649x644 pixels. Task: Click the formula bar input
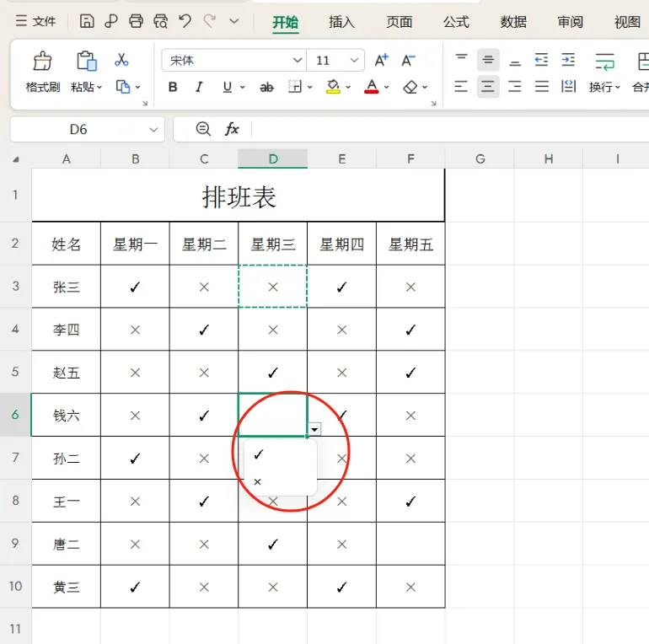(450, 130)
